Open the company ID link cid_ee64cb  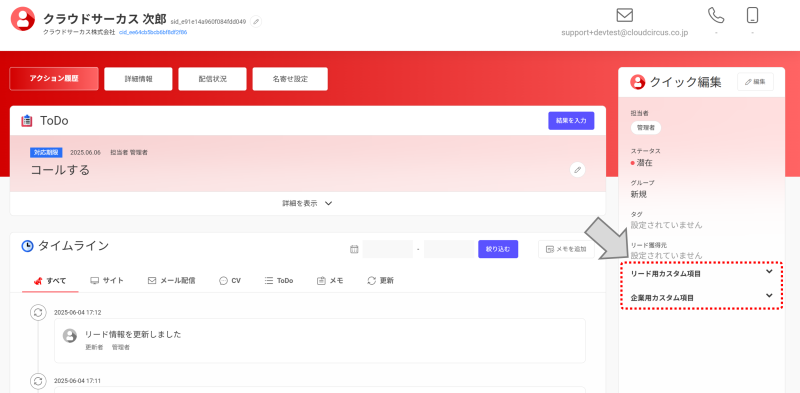(x=153, y=32)
